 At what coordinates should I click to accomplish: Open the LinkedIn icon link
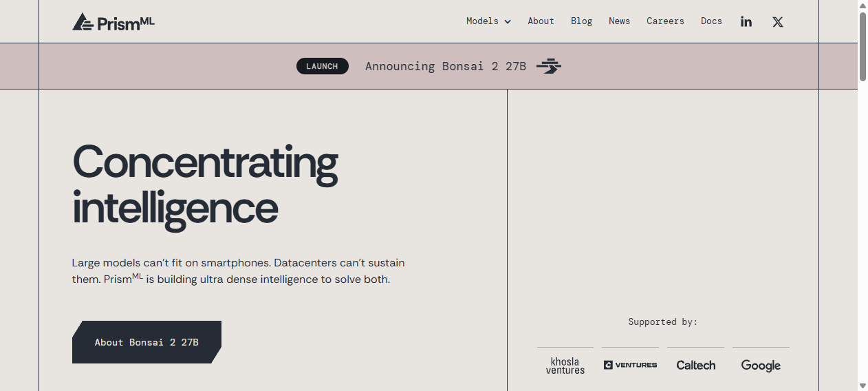tap(746, 21)
